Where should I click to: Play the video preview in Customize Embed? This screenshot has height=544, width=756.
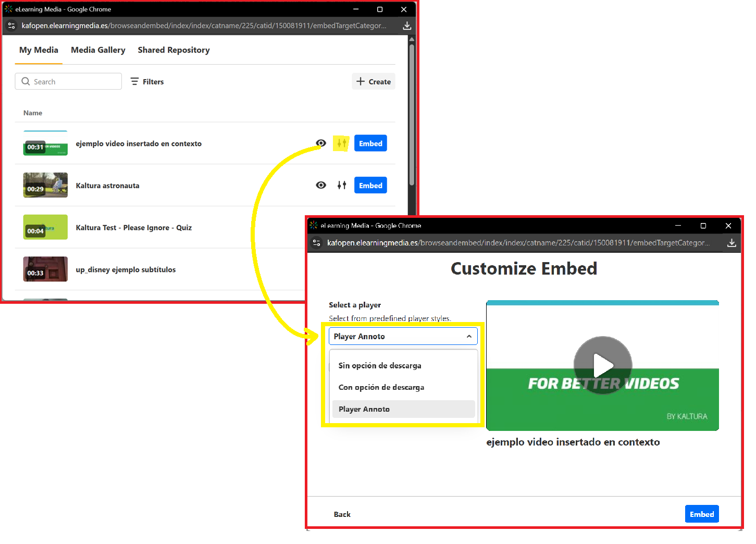[x=603, y=365]
